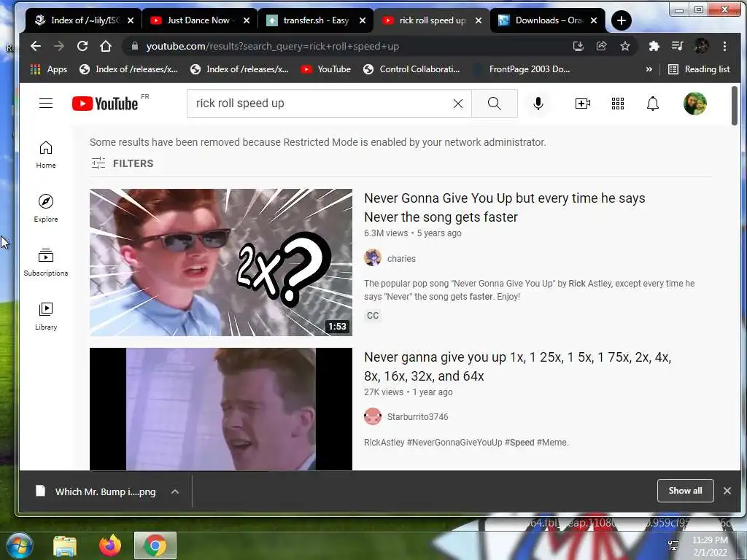747x560 pixels.
Task: Show more bookmarks with the double chevron
Action: point(649,69)
